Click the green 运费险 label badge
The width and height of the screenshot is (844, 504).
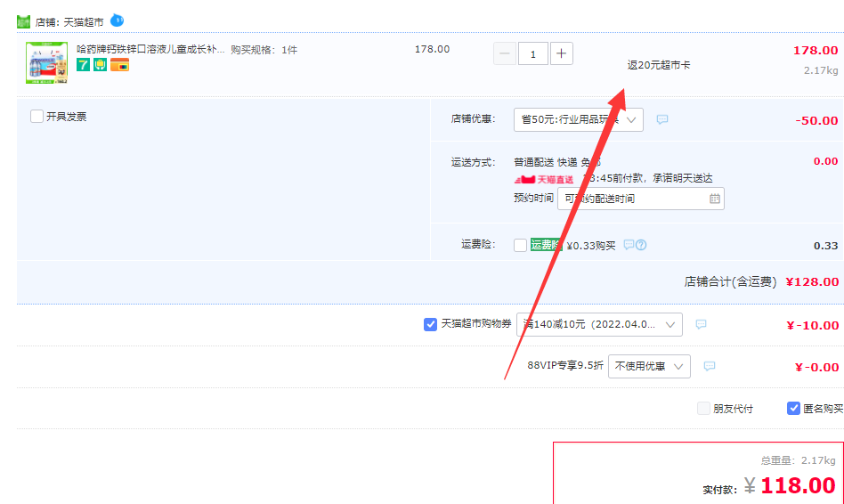click(x=546, y=245)
